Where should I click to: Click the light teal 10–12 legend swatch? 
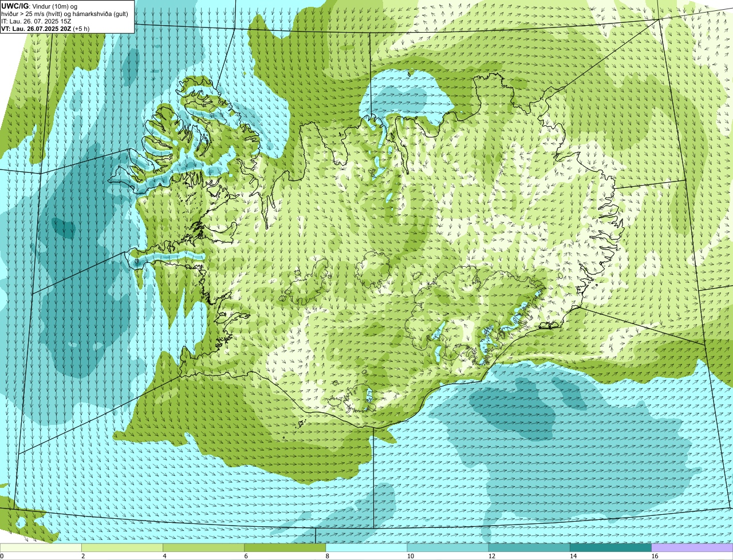448,547
